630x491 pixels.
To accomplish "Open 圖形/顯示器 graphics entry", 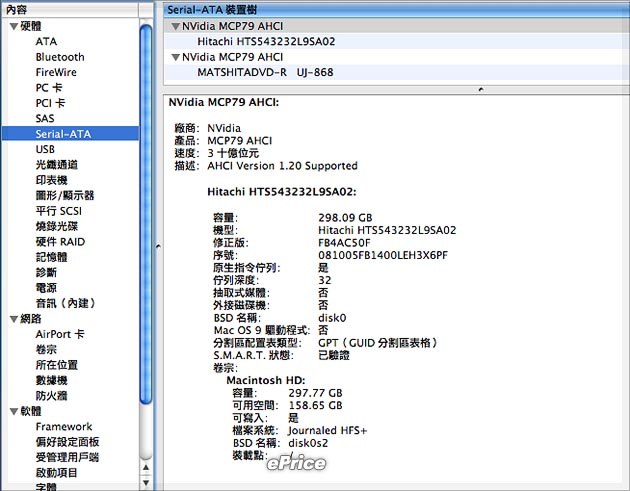I will [65, 196].
